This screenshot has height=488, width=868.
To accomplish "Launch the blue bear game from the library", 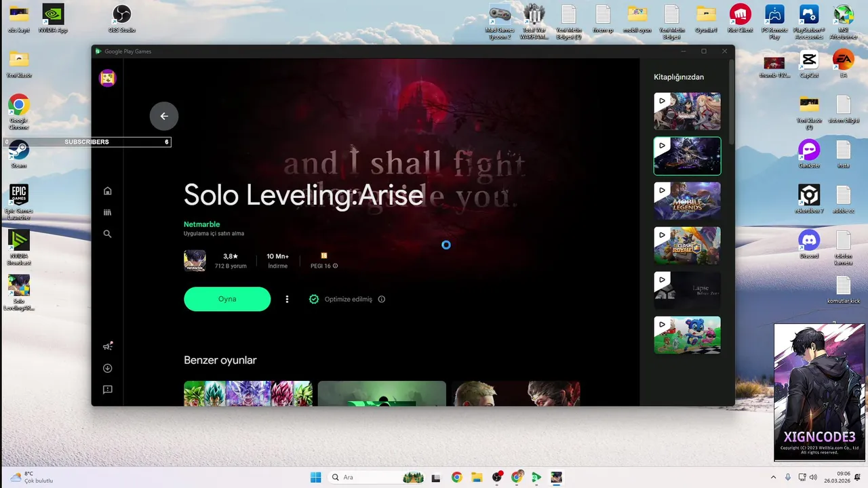I will pos(687,335).
